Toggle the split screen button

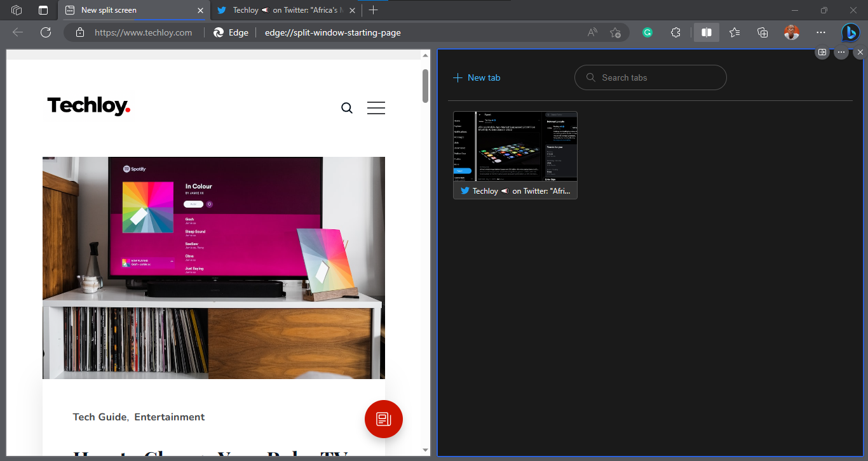pyautogui.click(x=706, y=32)
